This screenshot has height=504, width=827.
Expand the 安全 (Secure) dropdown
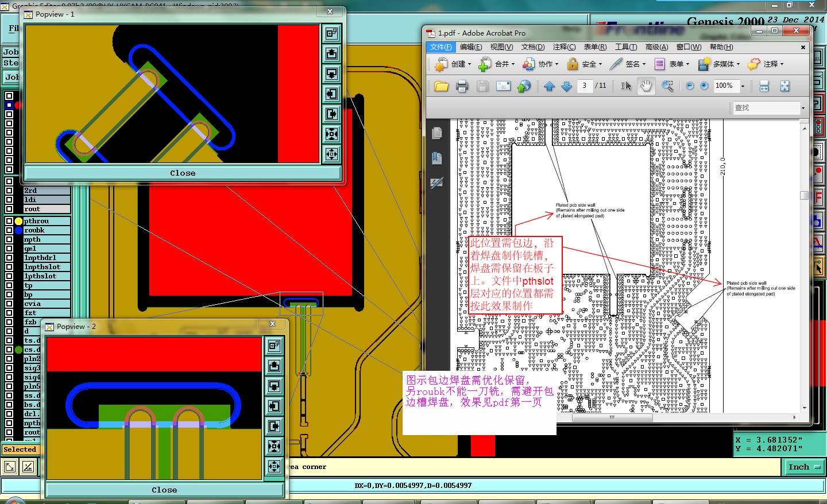coord(600,64)
